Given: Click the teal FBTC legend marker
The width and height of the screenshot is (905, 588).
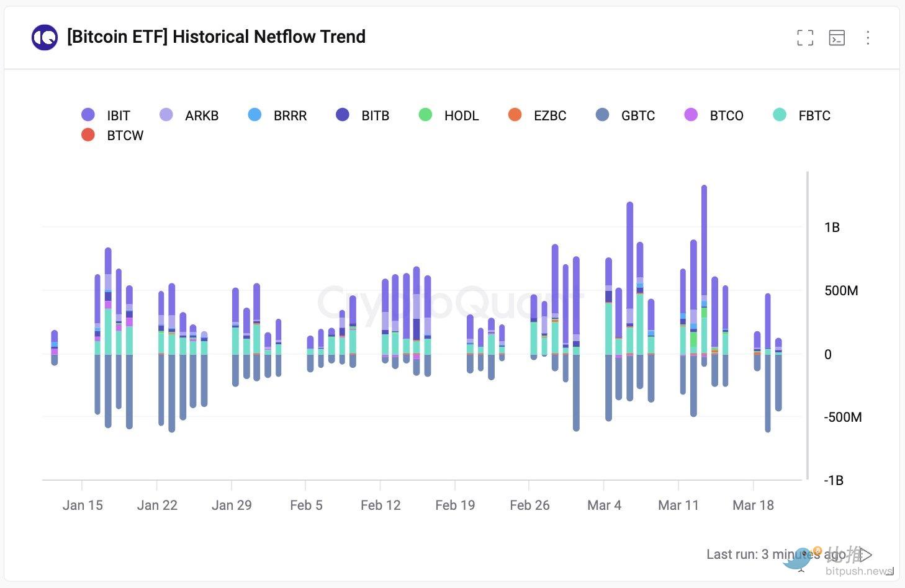Looking at the screenshot, I should click(x=780, y=115).
